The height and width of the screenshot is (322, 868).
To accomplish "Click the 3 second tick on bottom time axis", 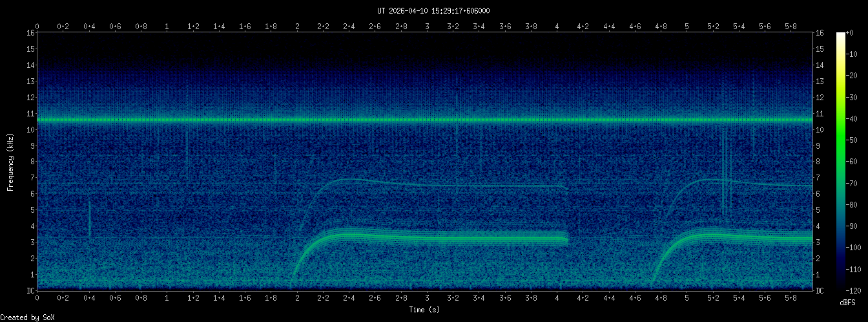I will tap(427, 298).
